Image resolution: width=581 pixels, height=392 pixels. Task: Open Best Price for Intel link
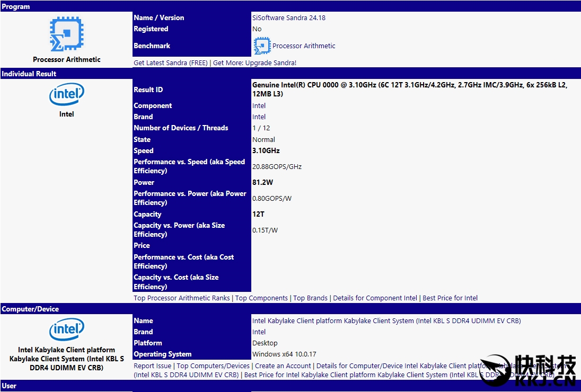(450, 298)
